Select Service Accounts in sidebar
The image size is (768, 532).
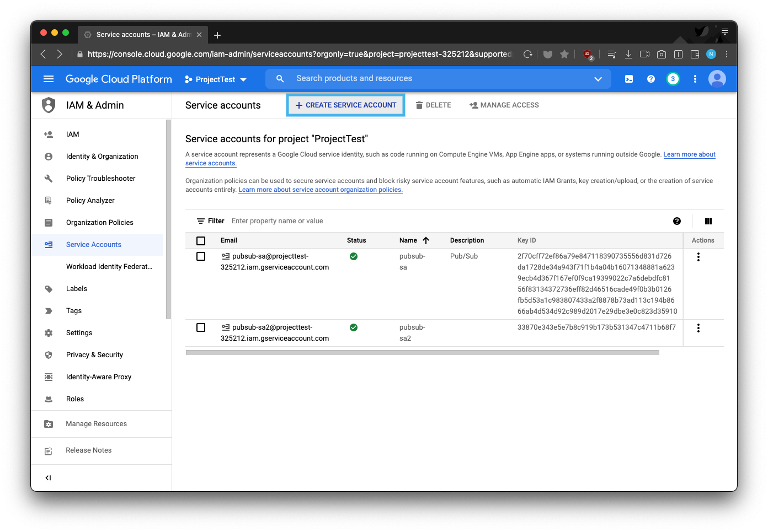click(x=97, y=245)
